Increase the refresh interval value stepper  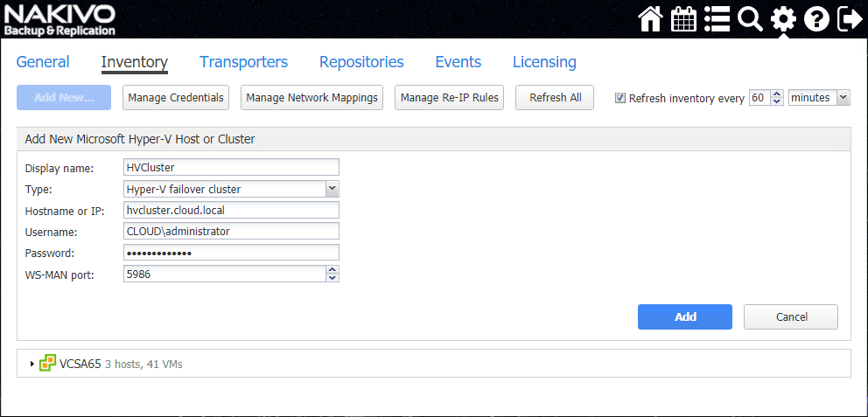point(777,94)
